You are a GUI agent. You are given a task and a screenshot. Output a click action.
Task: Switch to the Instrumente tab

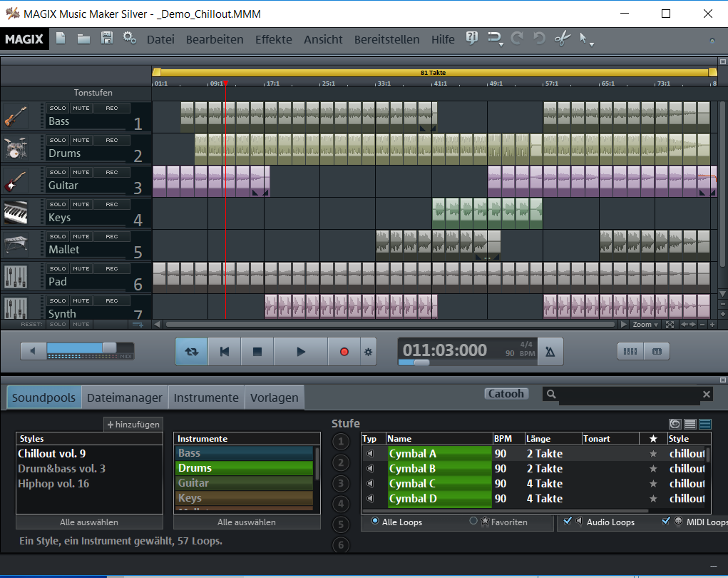206,397
